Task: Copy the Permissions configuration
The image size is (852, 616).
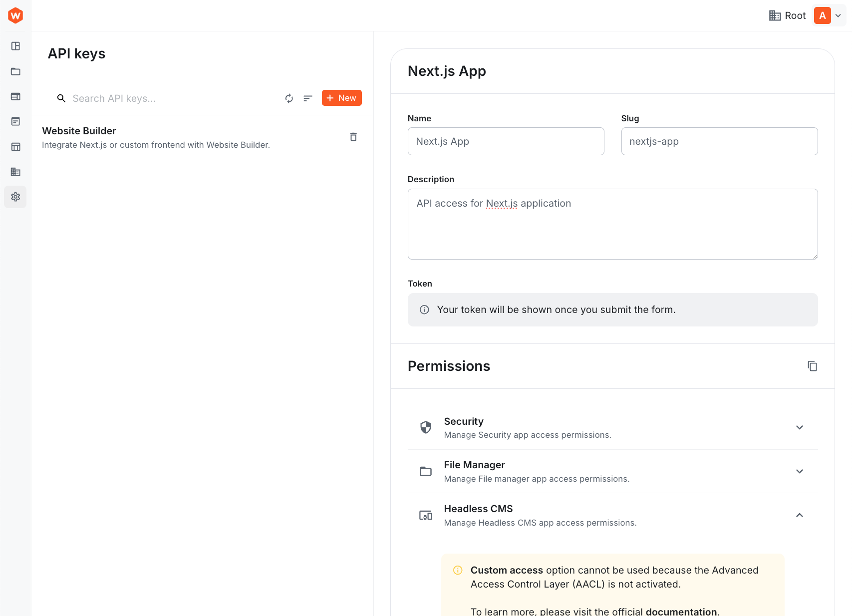Action: (813, 366)
